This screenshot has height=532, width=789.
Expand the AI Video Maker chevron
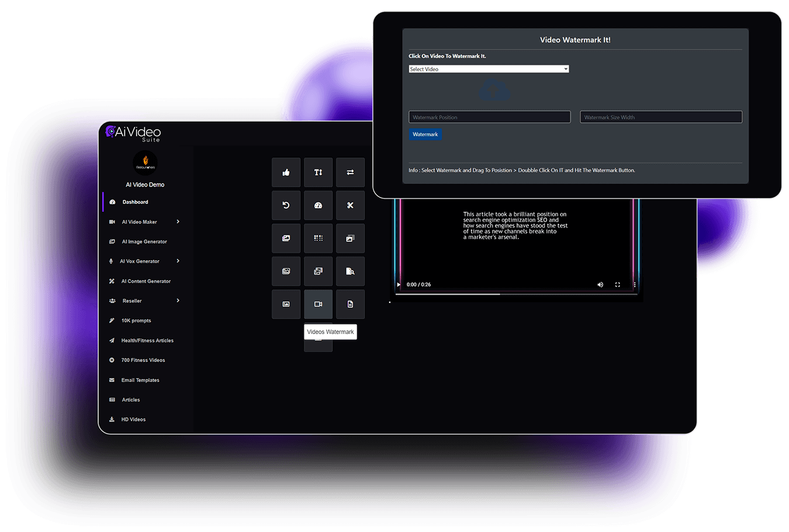coord(178,222)
